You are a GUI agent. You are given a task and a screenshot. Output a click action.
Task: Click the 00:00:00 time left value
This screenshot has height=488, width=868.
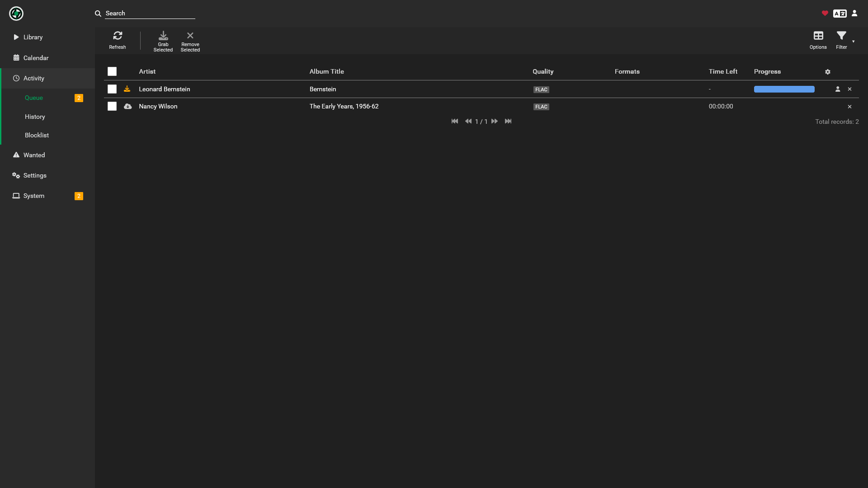pos(721,106)
